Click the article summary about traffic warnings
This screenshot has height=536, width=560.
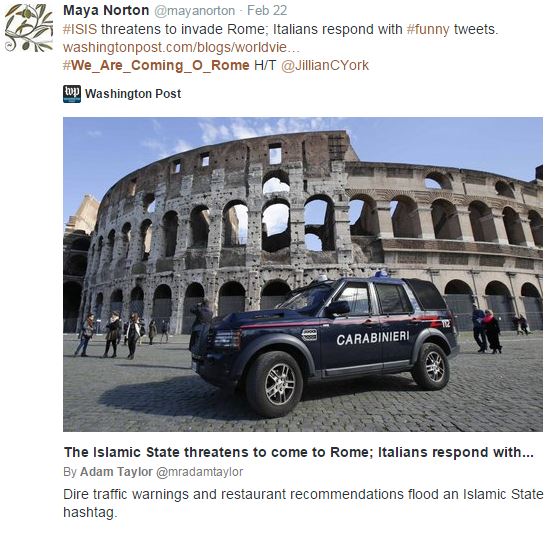(x=303, y=504)
